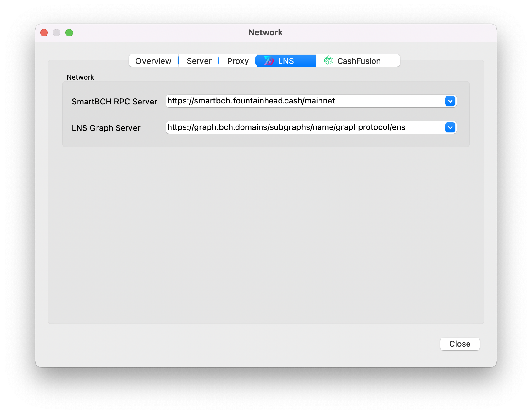Open the Server tab

pos(199,61)
